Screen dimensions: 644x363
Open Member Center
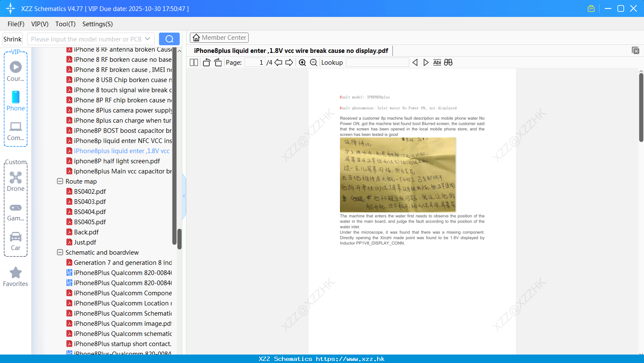point(219,38)
